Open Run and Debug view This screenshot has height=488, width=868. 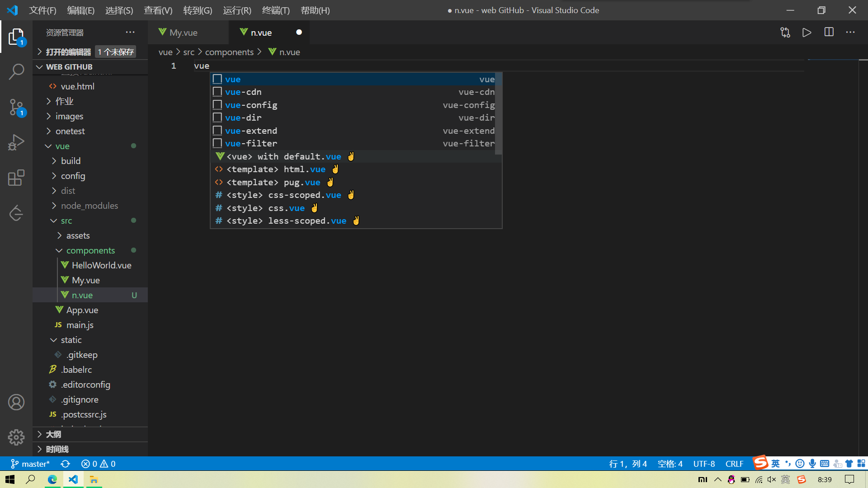[x=16, y=142]
